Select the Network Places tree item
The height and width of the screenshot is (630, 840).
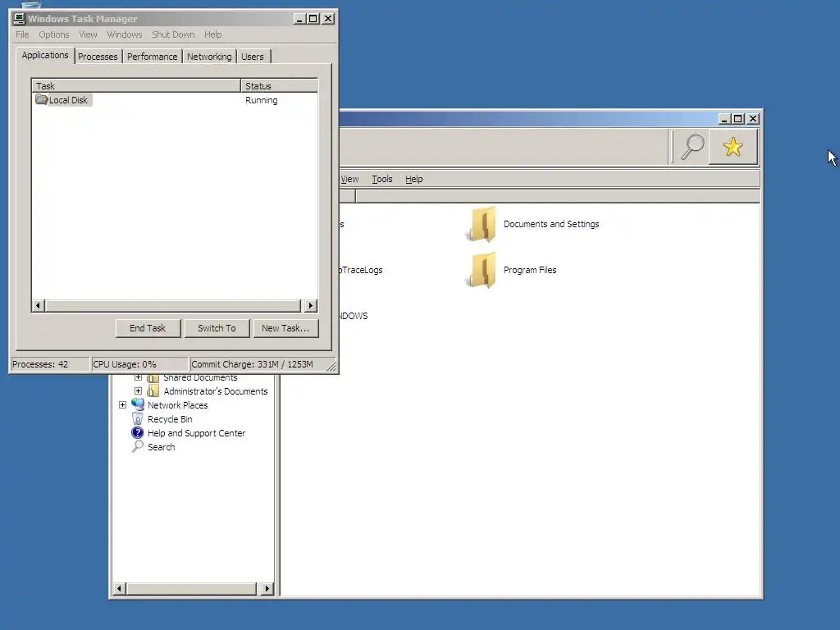click(x=178, y=405)
